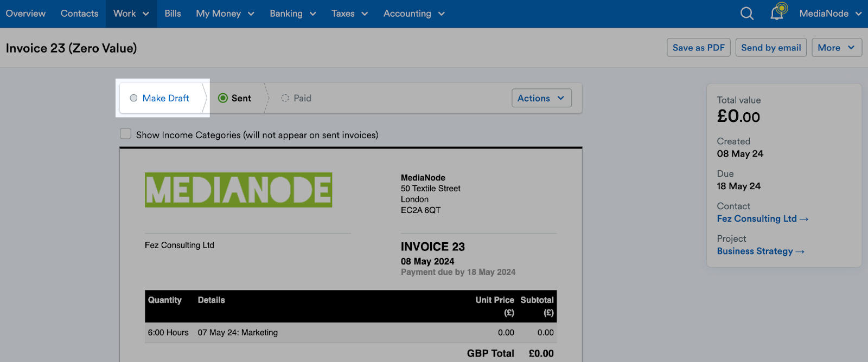
Task: Click 'Payment due by 18 May 2024' text
Action: tap(458, 272)
